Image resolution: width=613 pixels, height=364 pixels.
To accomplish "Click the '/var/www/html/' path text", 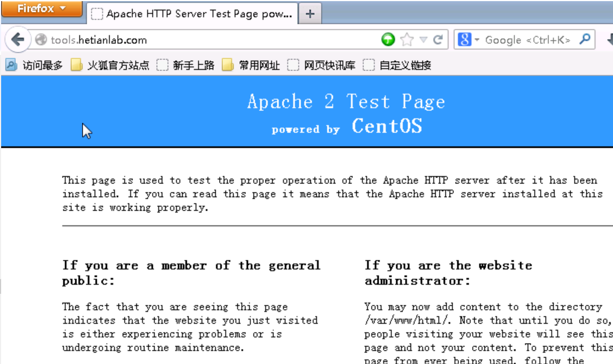I will pyautogui.click(x=408, y=320).
